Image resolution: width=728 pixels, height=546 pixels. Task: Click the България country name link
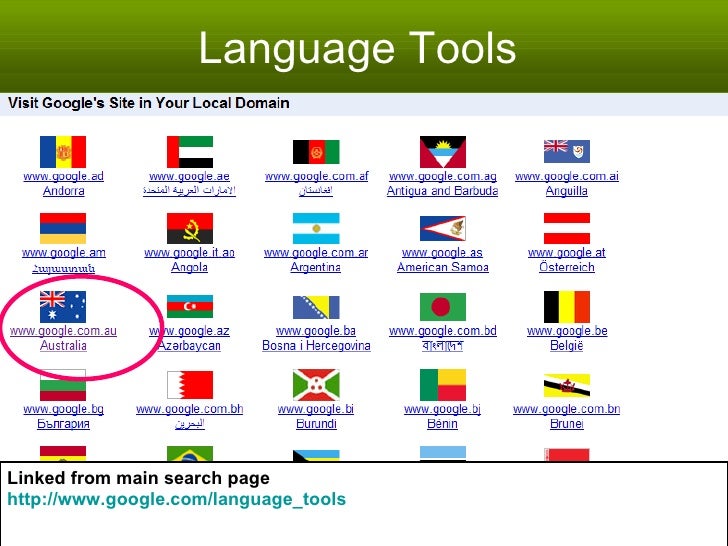pyautogui.click(x=64, y=423)
